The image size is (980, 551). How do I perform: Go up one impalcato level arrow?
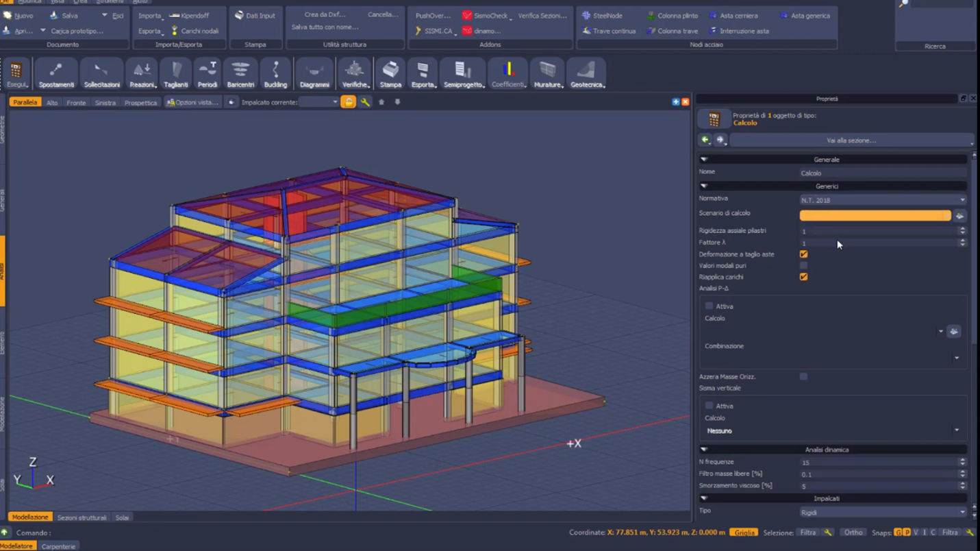[x=381, y=102]
